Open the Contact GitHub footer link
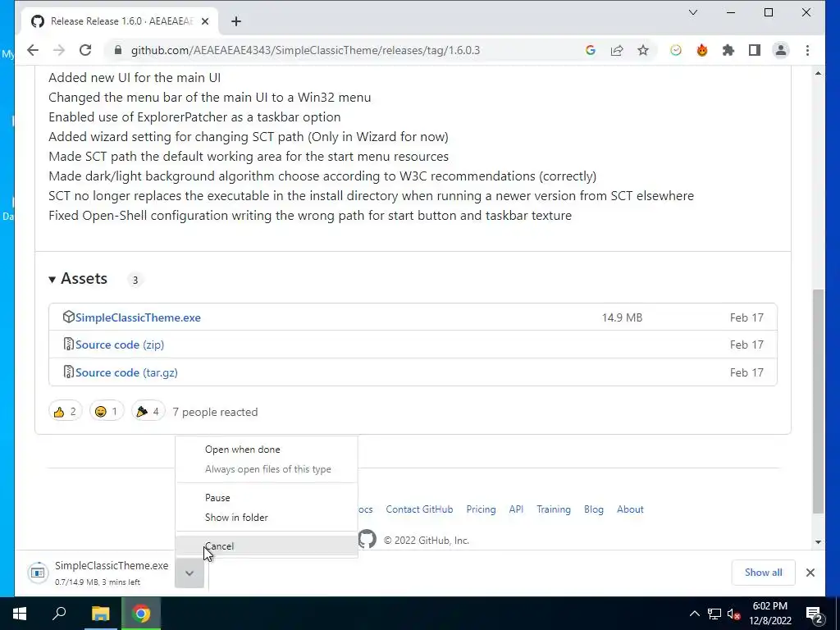Screen dimensions: 840x630 [419, 509]
